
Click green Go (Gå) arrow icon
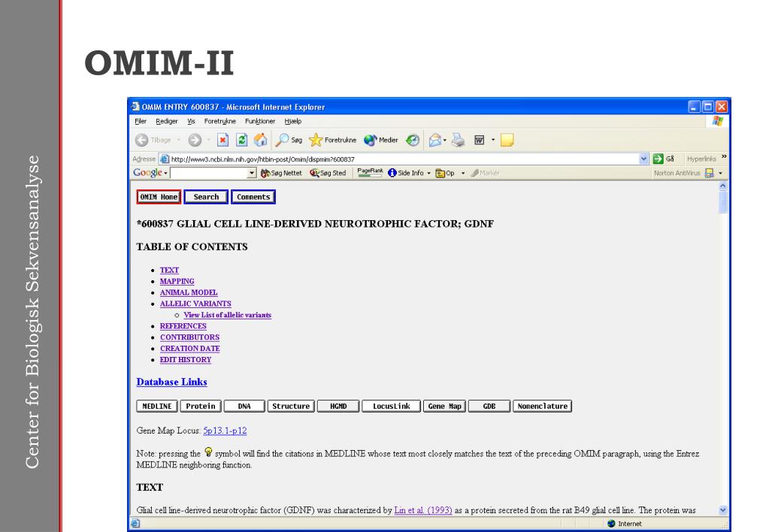(x=658, y=159)
